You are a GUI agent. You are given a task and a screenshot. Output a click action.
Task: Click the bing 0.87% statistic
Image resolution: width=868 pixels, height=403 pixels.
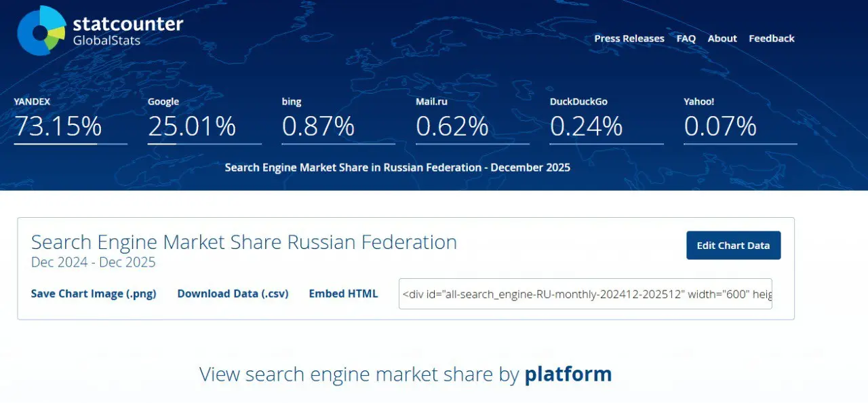pyautogui.click(x=338, y=120)
